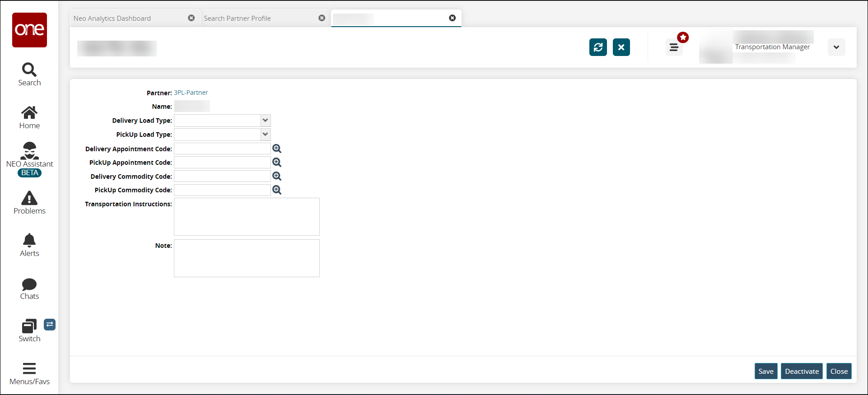Open the Switch windows icon

point(29,331)
